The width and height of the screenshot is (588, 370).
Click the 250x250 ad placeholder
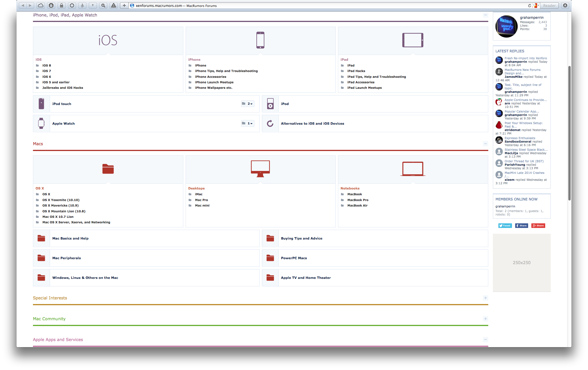pyautogui.click(x=522, y=263)
